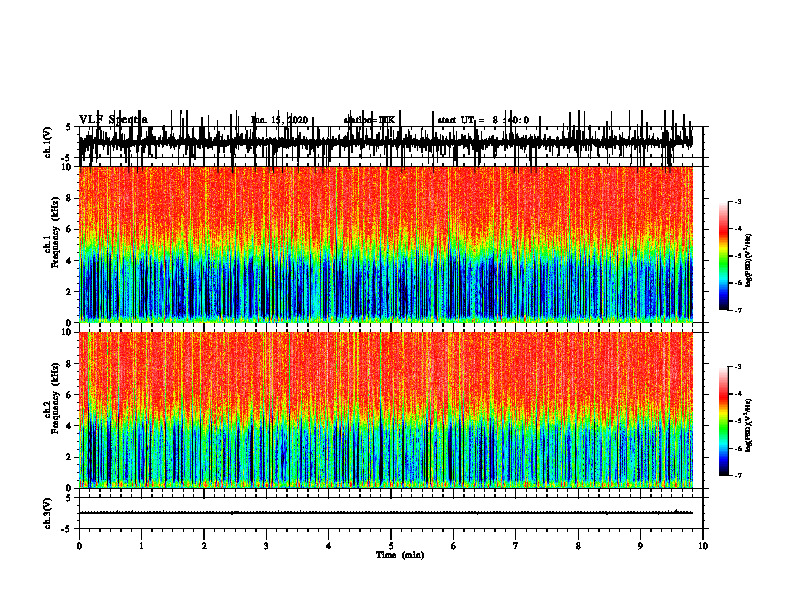Click the ch.2 frequency tick label 6
This screenshot has width=792, height=612.
69,395
